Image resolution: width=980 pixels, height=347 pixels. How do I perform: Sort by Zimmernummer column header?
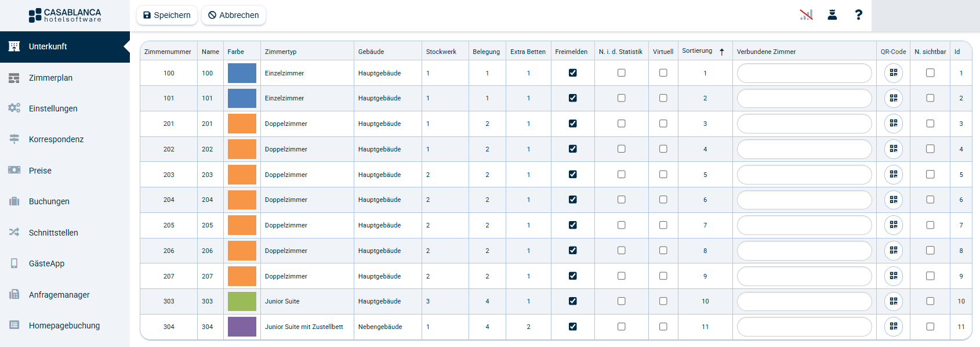click(168, 52)
